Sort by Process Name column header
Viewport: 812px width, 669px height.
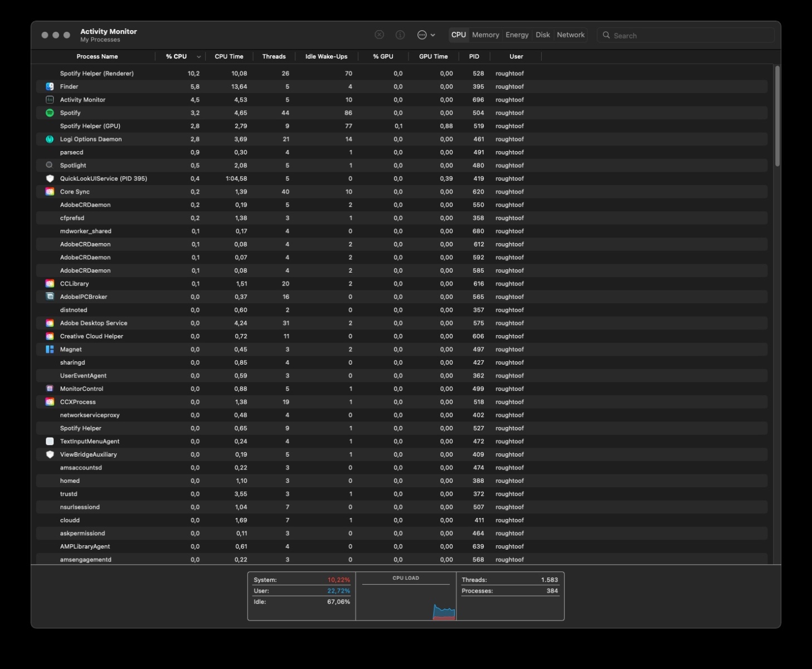[97, 56]
